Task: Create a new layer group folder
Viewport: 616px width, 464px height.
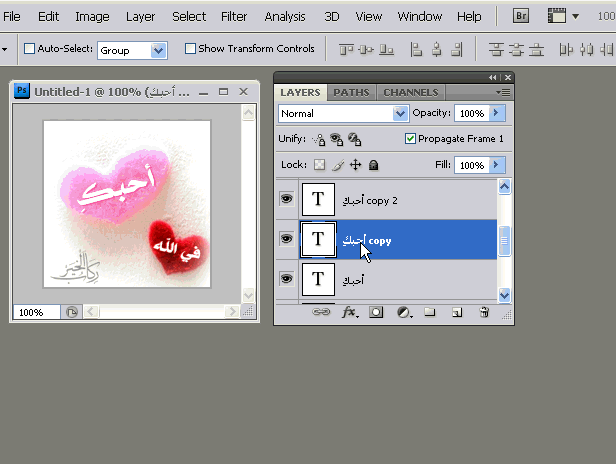Action: tap(430, 313)
